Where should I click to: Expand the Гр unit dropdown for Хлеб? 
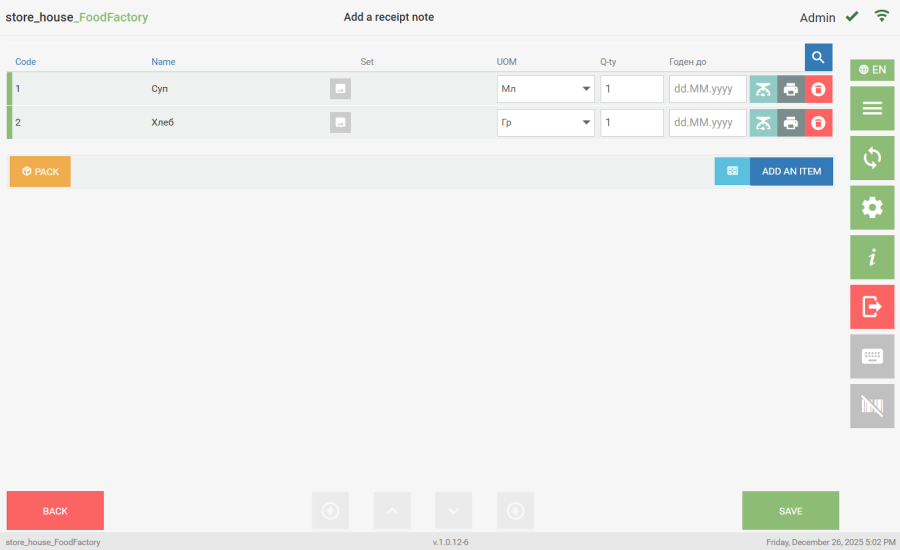coord(545,123)
